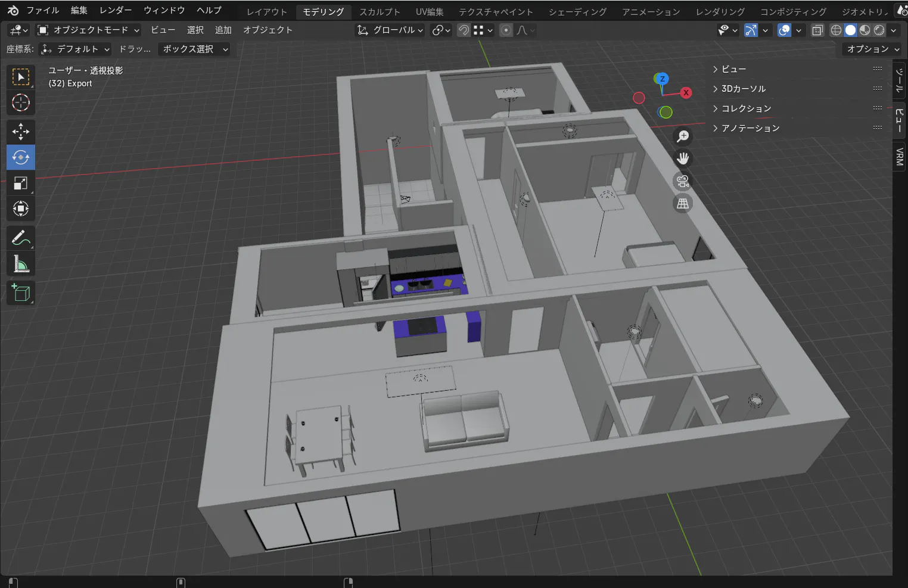The image size is (908, 588).
Task: Pick the Measure ruler tool
Action: pyautogui.click(x=21, y=264)
